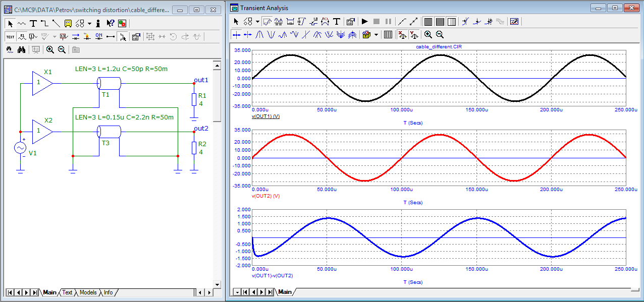Zoom in on the transient analysis plot
Screen dimensions: 644x302
click(428, 35)
